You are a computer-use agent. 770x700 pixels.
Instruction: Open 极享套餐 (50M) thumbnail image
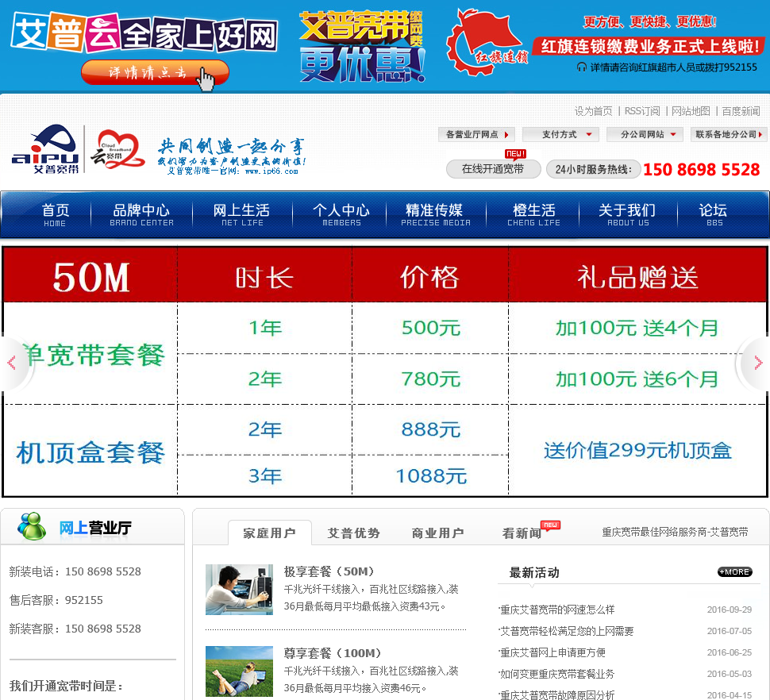(x=239, y=590)
